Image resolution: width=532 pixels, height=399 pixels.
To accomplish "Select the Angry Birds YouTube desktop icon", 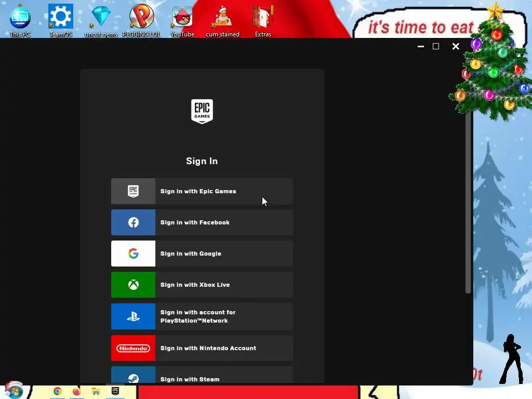I will [x=182, y=20].
